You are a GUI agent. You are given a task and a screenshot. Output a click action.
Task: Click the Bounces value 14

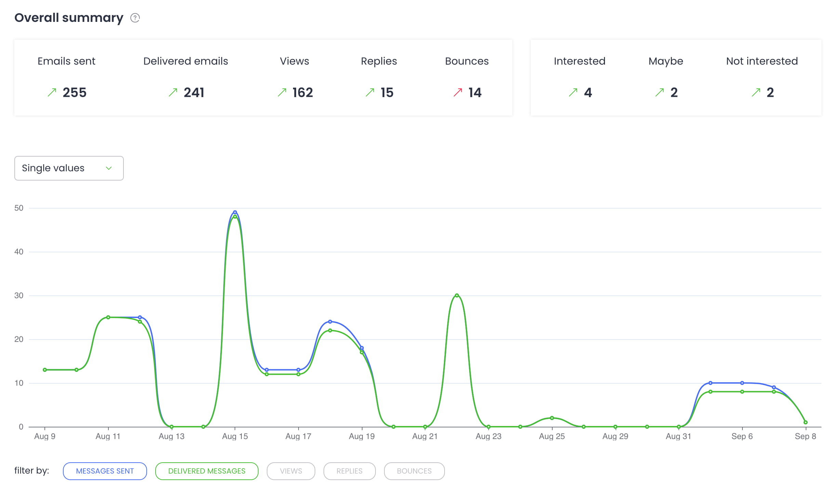(x=475, y=93)
